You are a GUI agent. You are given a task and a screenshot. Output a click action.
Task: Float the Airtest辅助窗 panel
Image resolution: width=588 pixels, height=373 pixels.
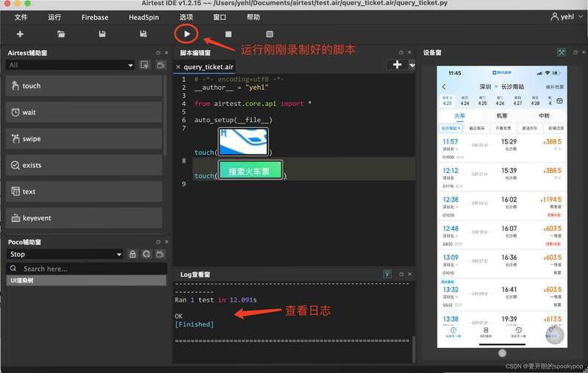158,53
